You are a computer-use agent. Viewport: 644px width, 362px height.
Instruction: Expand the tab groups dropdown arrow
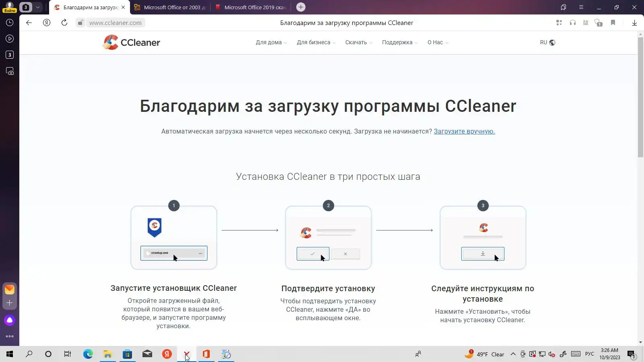(x=37, y=7)
